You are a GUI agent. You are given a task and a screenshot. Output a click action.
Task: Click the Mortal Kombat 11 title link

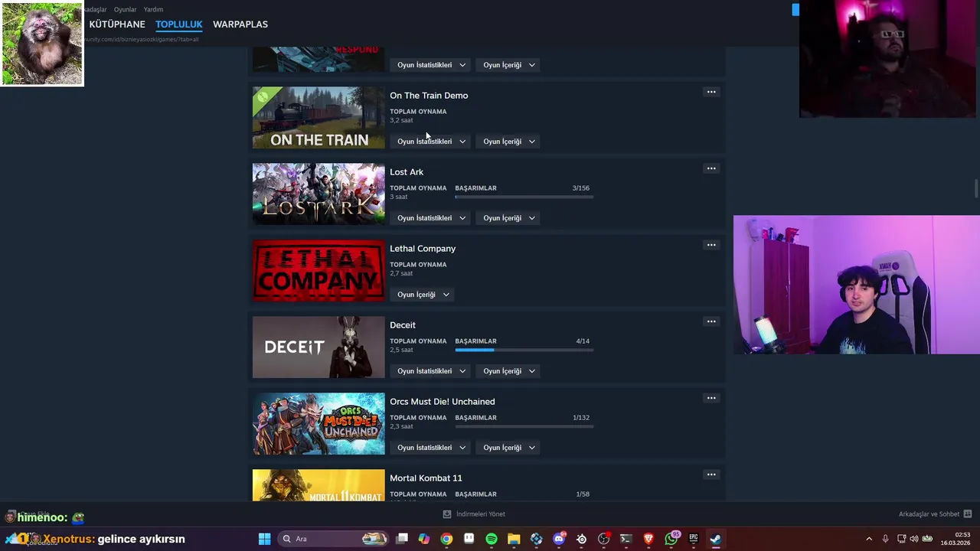point(426,478)
